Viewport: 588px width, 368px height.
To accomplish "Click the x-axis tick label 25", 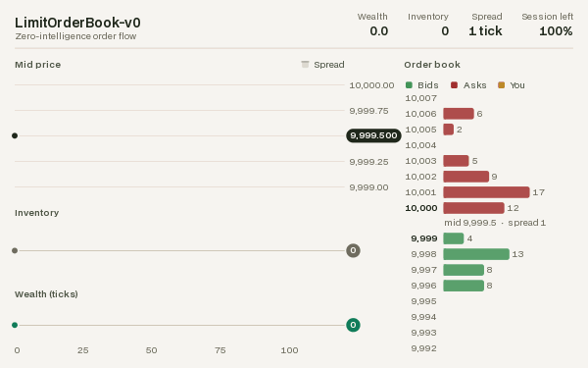I will pyautogui.click(x=83, y=350).
